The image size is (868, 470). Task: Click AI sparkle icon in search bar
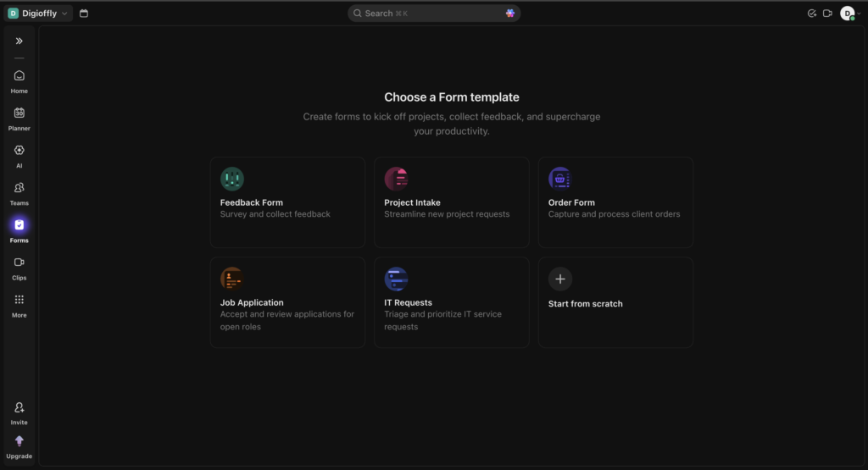tap(509, 14)
